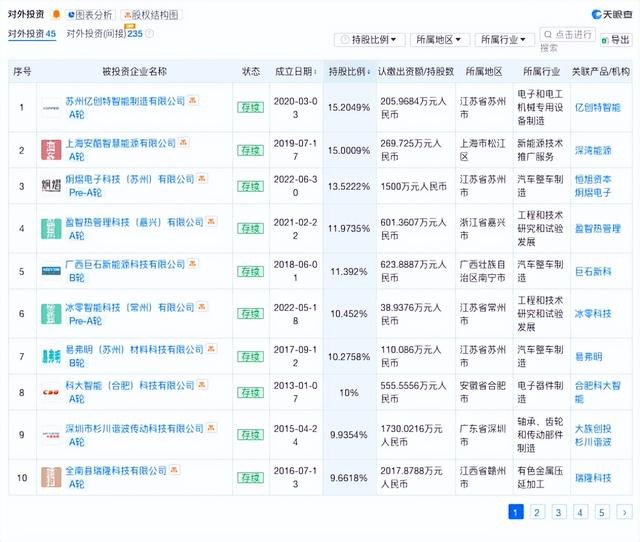Expand the 持股比例 filter dropdown
The image size is (640, 542).
point(370,40)
